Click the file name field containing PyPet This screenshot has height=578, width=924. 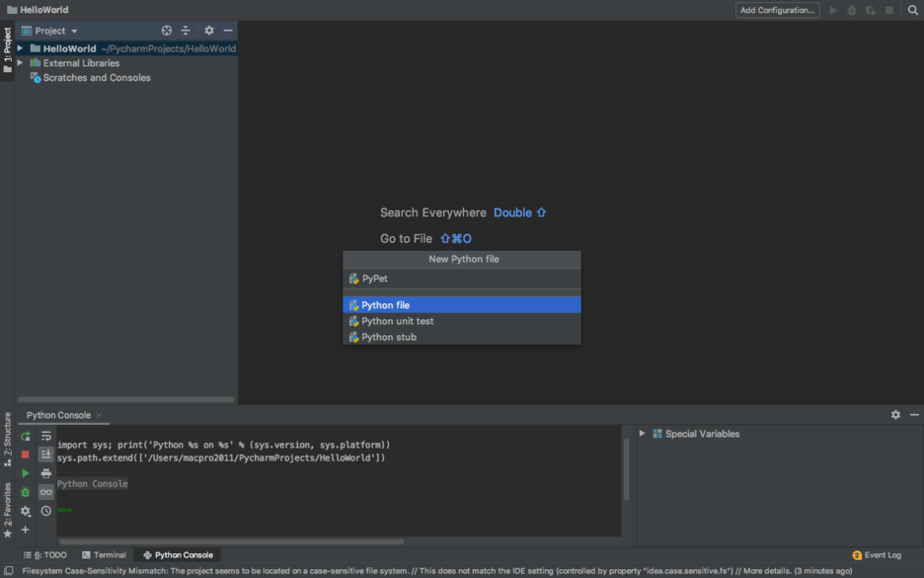click(x=462, y=279)
